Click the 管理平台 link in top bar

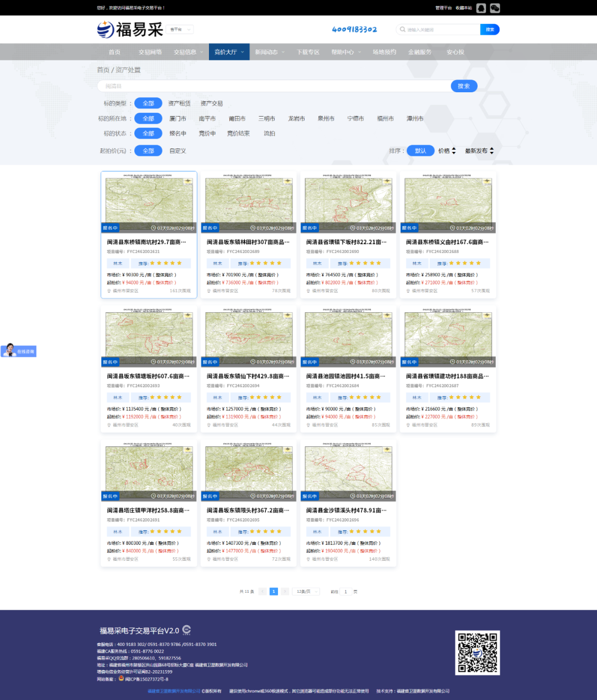point(443,8)
